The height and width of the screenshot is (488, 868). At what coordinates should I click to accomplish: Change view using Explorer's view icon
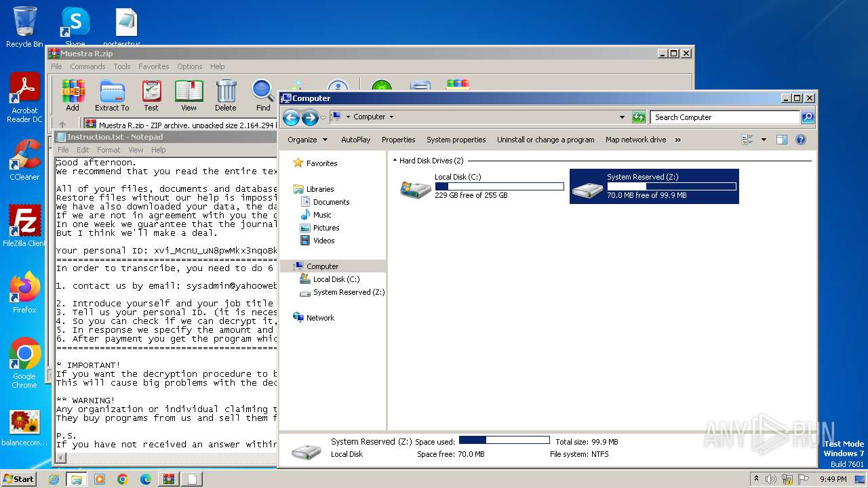pos(747,140)
